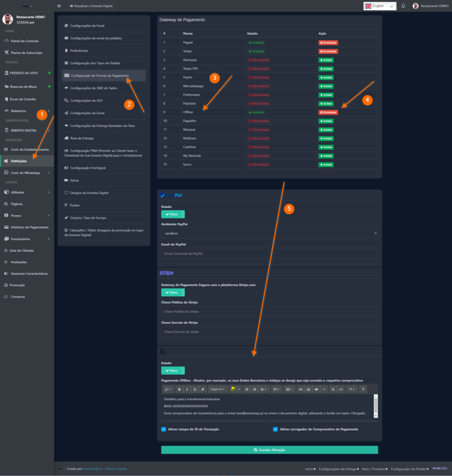Open the English language selector

click(x=380, y=6)
